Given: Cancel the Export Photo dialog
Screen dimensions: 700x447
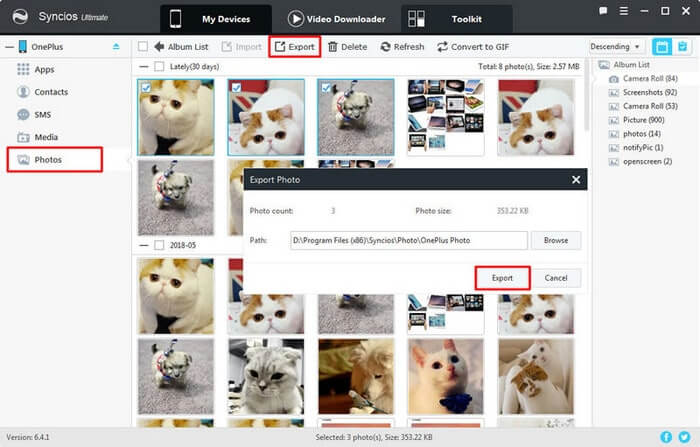Looking at the screenshot, I should pos(556,278).
